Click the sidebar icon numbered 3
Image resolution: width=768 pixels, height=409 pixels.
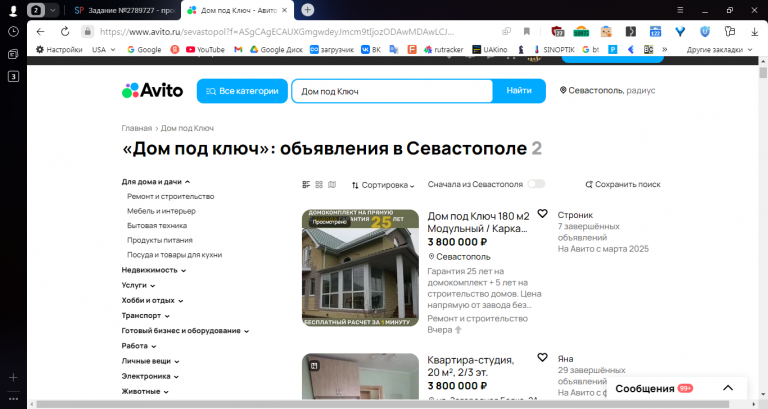pos(13,76)
